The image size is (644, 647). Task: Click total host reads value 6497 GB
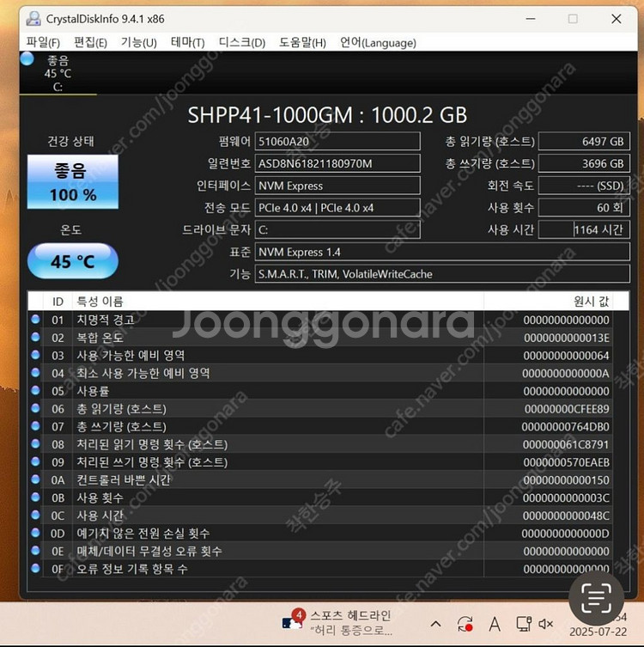coord(584,142)
